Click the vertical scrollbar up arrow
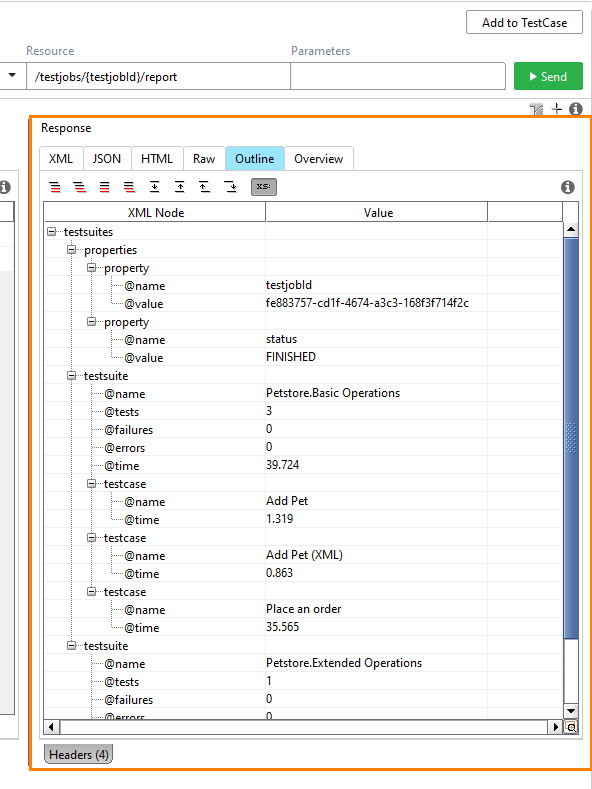Viewport: 592px width, 789px height. point(571,229)
